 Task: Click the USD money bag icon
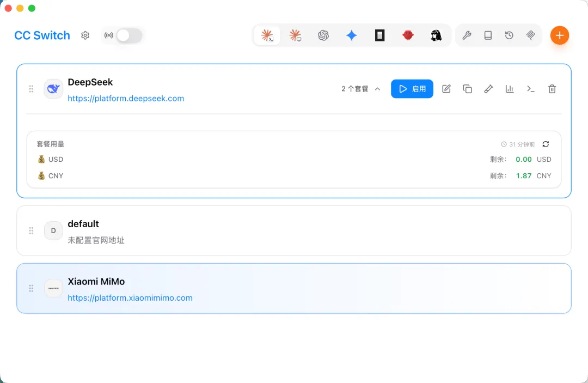[x=41, y=160]
